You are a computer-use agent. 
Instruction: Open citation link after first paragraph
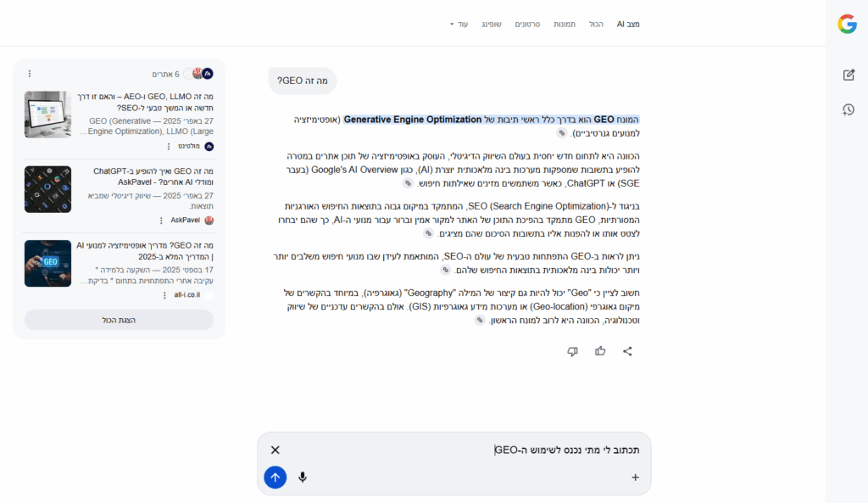tap(562, 133)
